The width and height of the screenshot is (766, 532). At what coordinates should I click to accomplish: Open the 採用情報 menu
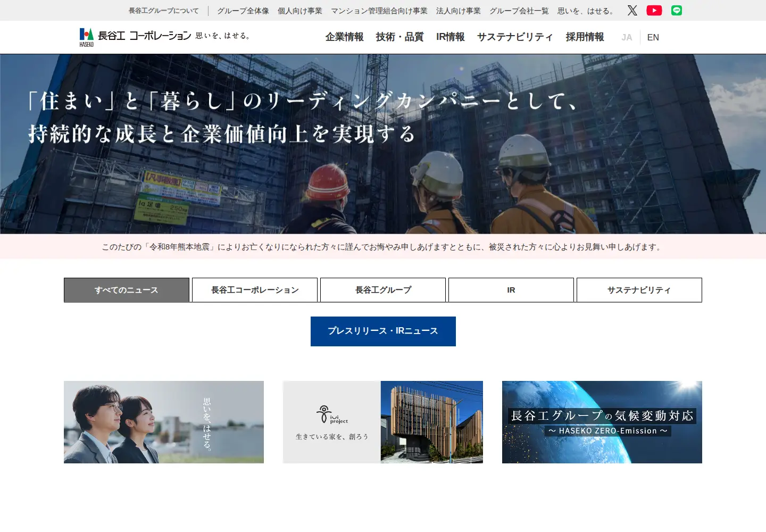(x=585, y=37)
